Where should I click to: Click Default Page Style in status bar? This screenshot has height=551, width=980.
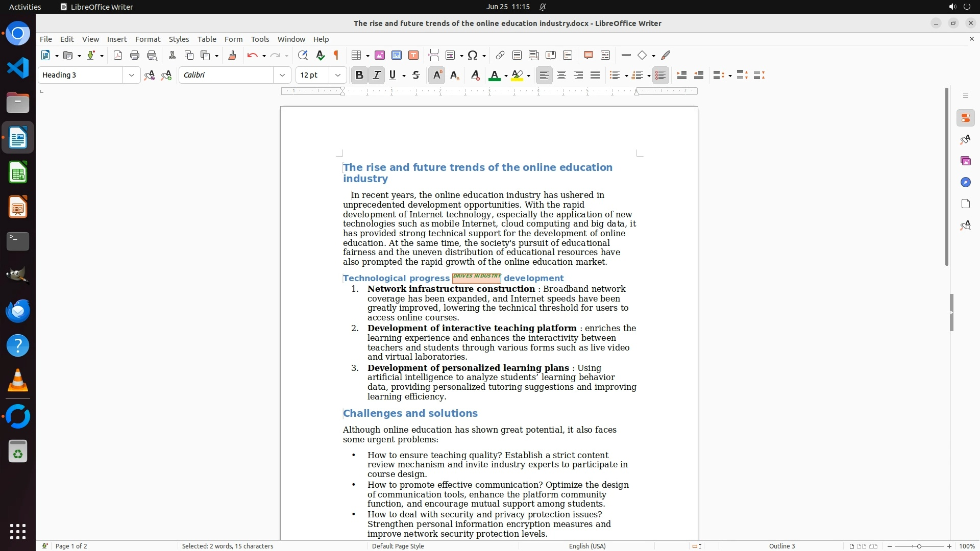click(398, 546)
